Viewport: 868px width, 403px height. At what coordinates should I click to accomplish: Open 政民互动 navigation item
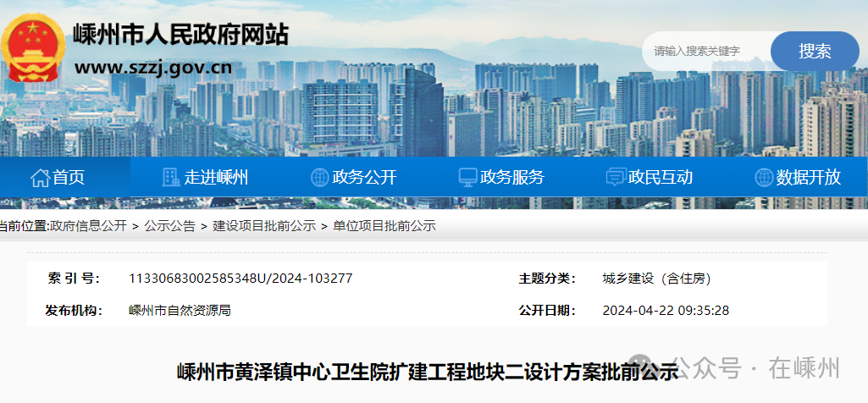660,177
